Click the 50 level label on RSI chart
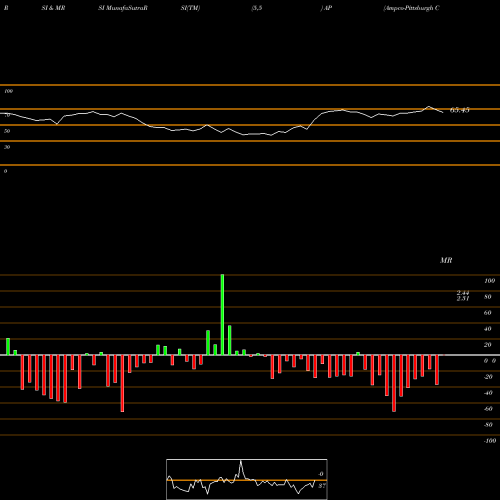 coord(7,131)
